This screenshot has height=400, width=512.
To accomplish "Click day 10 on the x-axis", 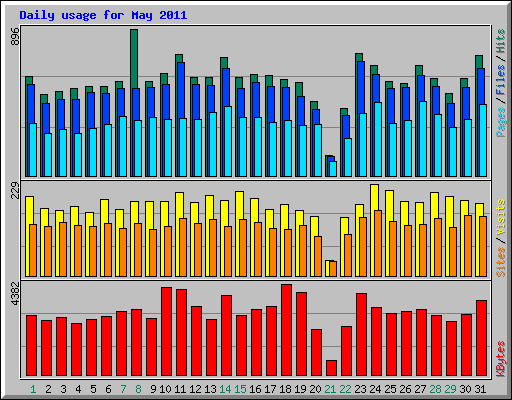I will pyautogui.click(x=165, y=389).
